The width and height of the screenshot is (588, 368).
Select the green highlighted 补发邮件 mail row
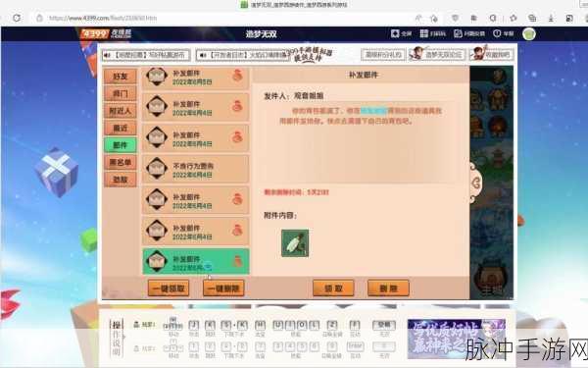pyautogui.click(x=195, y=261)
